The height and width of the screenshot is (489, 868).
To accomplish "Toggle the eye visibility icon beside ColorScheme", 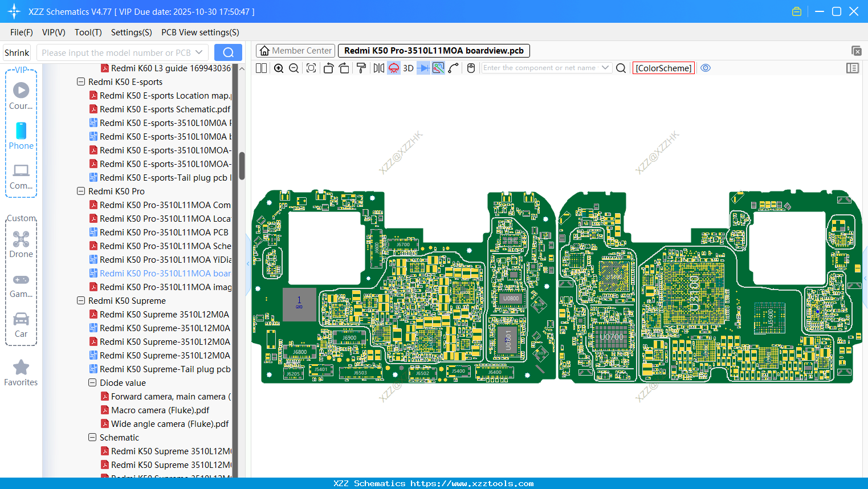I will pyautogui.click(x=706, y=68).
